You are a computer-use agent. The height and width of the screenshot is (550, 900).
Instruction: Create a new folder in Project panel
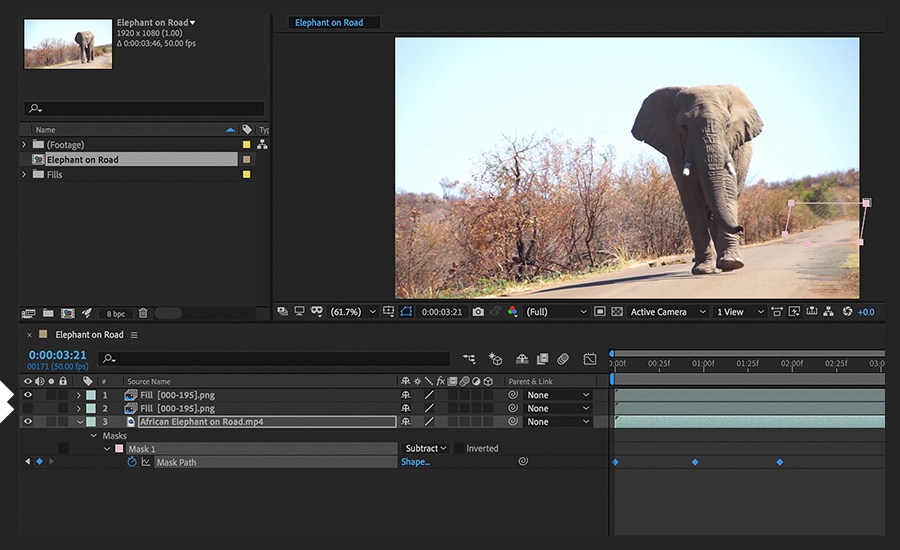pos(47,313)
